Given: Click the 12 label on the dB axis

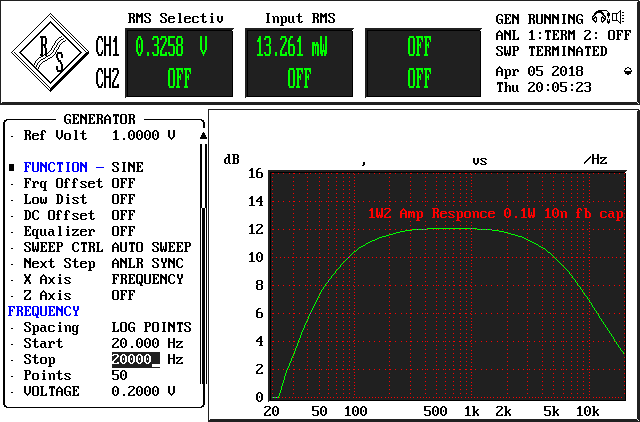Looking at the screenshot, I should tap(256, 229).
